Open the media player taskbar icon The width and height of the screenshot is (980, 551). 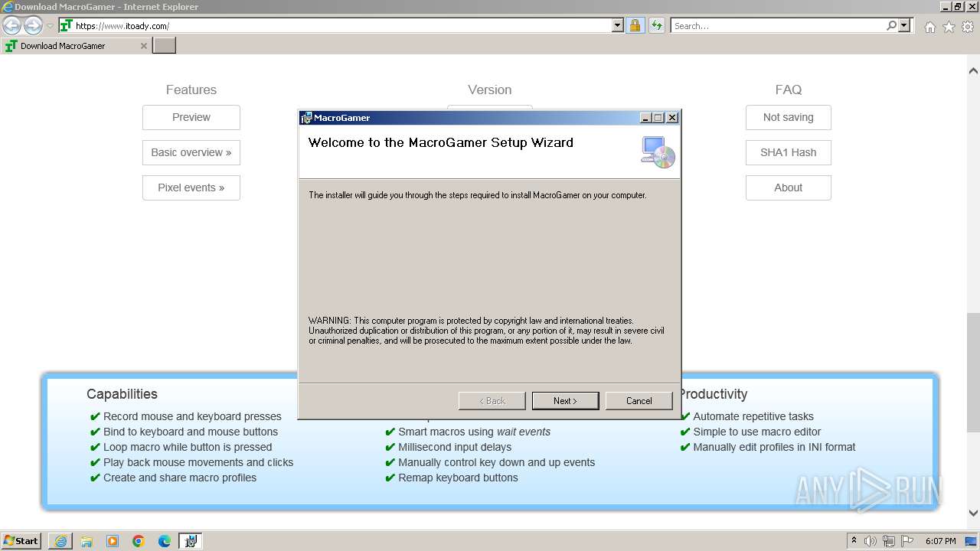click(x=113, y=541)
